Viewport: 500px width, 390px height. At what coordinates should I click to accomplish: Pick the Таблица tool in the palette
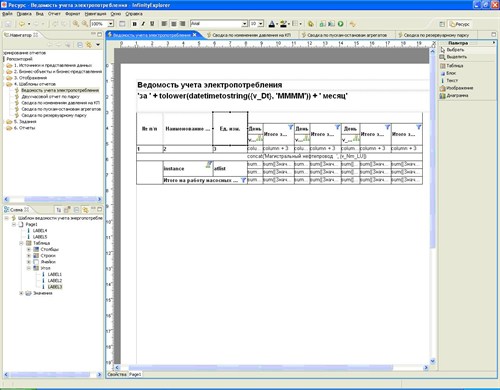[452, 66]
